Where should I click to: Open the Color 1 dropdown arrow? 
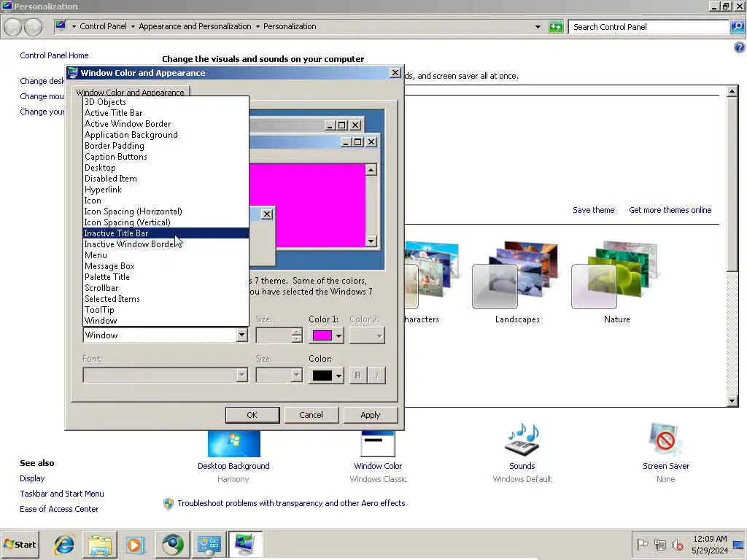[x=338, y=335]
